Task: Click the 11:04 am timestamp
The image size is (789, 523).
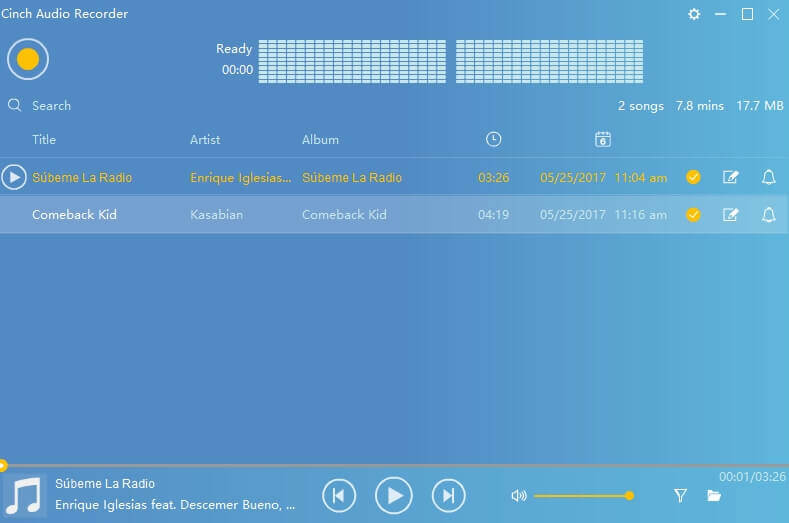Action: click(x=641, y=178)
